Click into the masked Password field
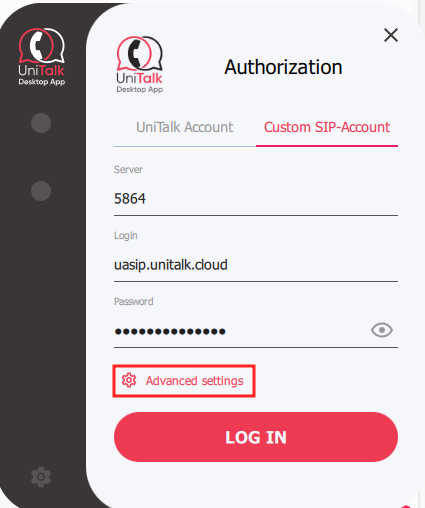 pos(240,331)
